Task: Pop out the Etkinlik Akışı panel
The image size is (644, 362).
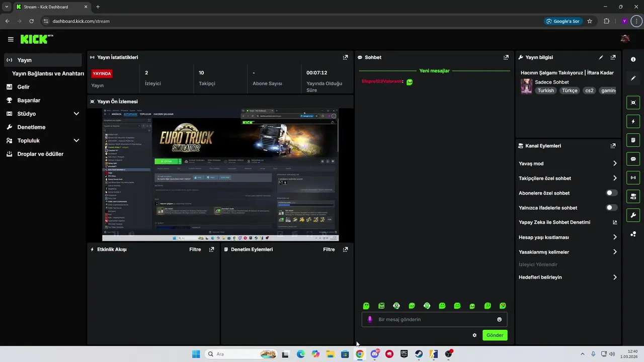Action: (211, 249)
